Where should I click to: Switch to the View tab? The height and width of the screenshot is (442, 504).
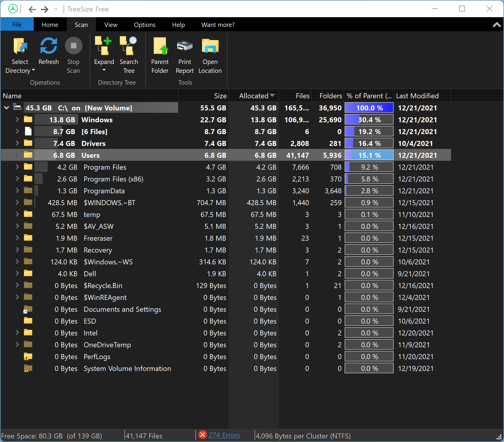(x=111, y=25)
